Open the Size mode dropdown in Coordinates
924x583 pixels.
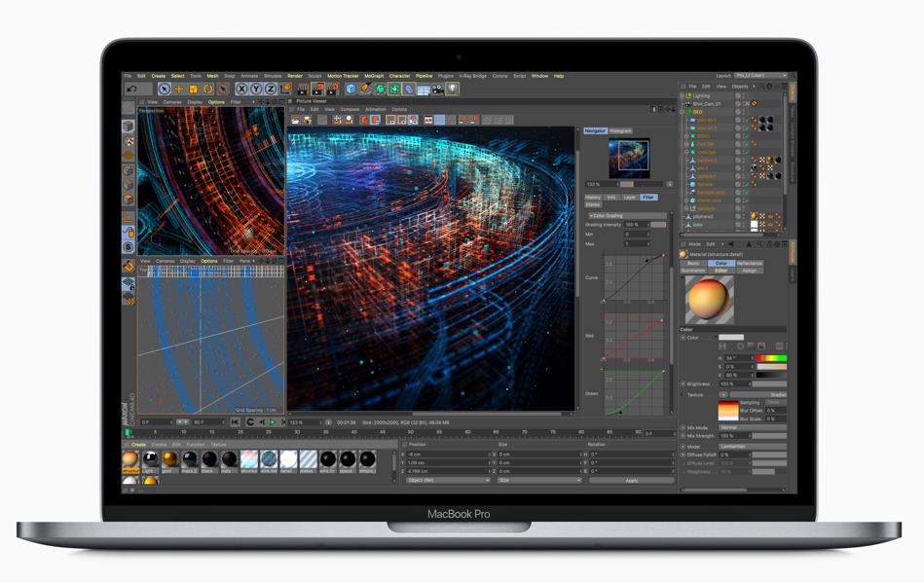(539, 481)
